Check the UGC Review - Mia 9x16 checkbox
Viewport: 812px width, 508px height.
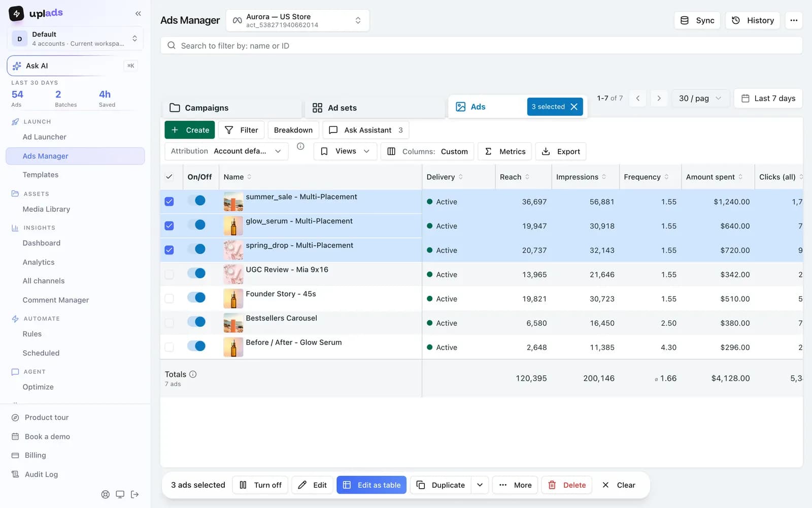coord(169,274)
